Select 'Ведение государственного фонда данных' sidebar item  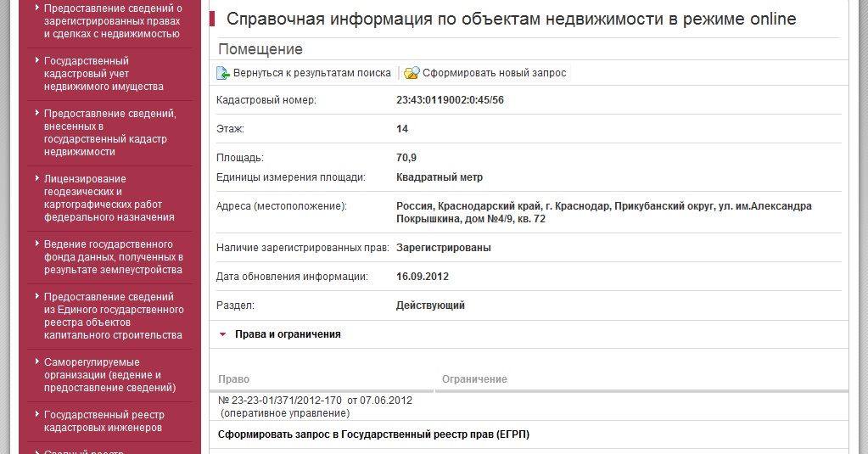click(x=113, y=257)
